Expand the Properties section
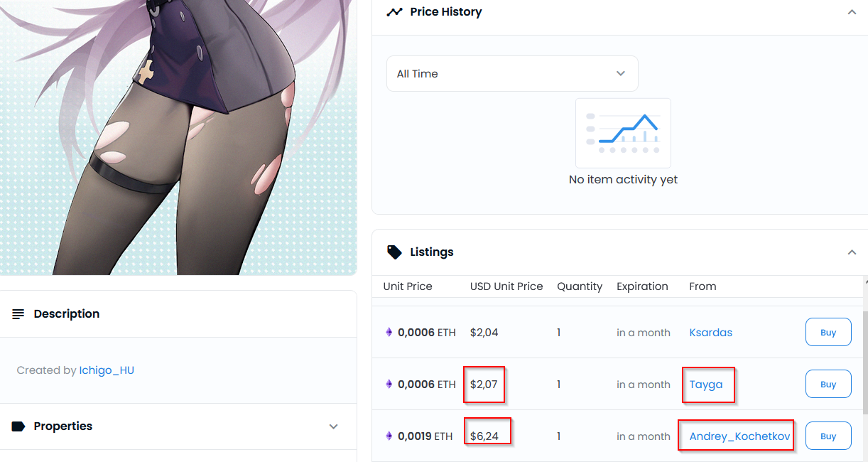The image size is (868, 462). click(334, 426)
